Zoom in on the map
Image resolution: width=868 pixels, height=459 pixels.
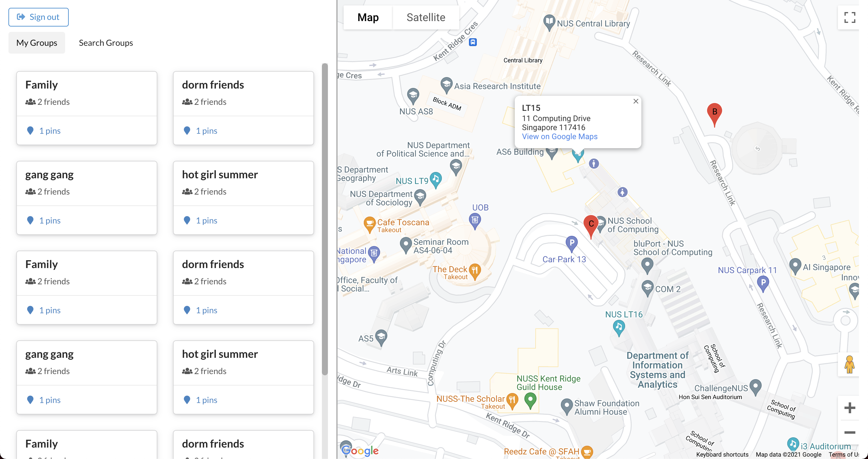(850, 408)
